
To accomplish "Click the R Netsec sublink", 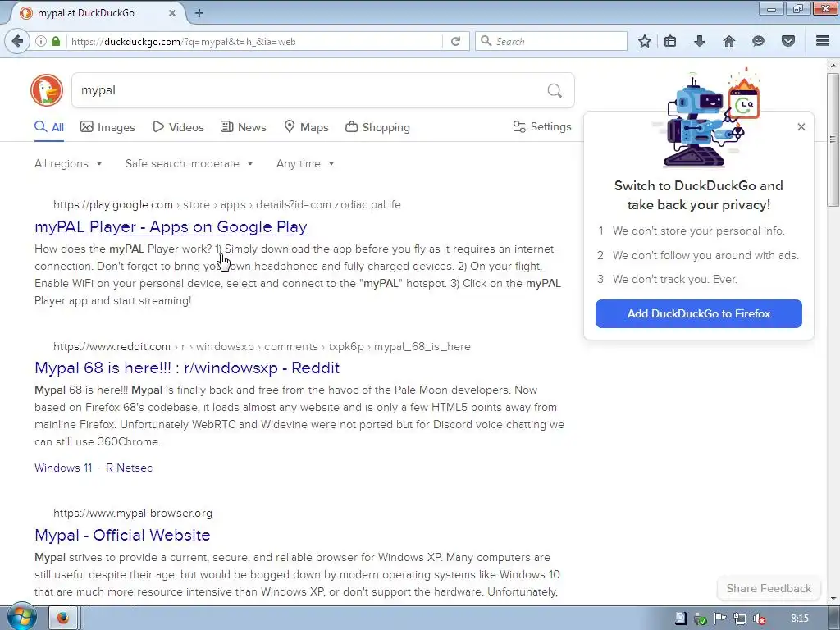I will 129,468.
